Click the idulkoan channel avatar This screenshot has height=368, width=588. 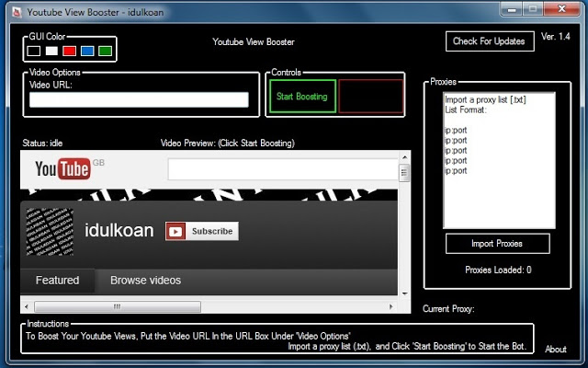pyautogui.click(x=50, y=231)
